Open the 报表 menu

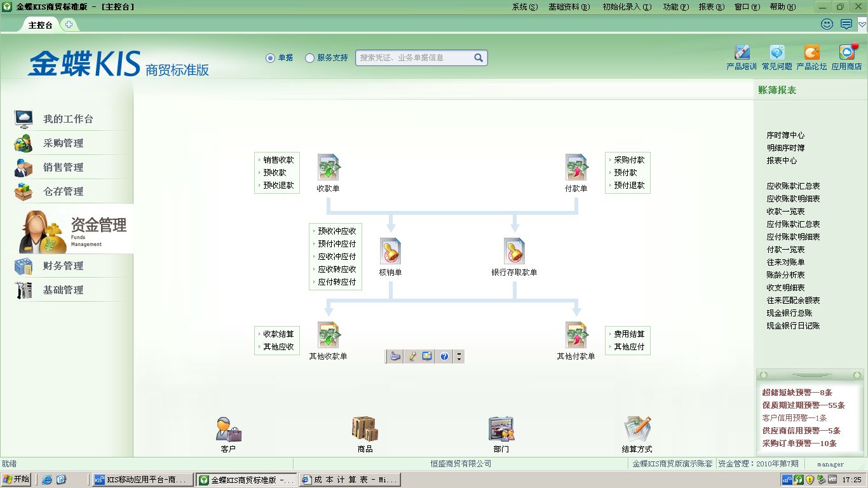pyautogui.click(x=711, y=7)
